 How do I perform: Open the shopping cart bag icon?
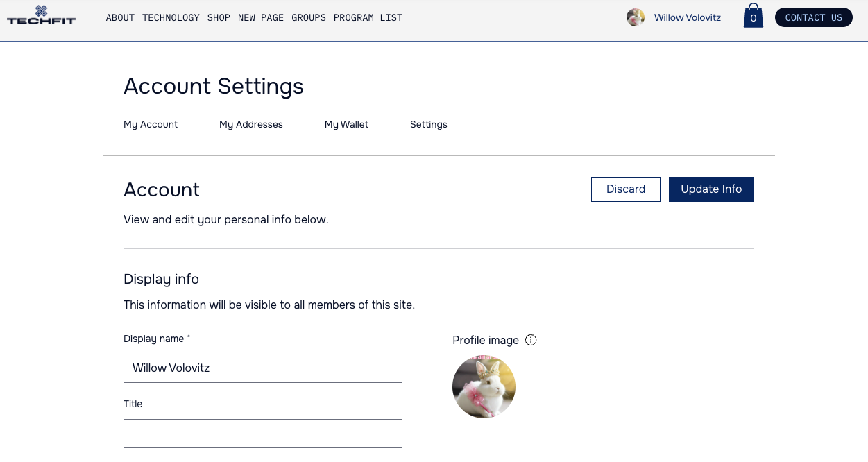tap(754, 16)
